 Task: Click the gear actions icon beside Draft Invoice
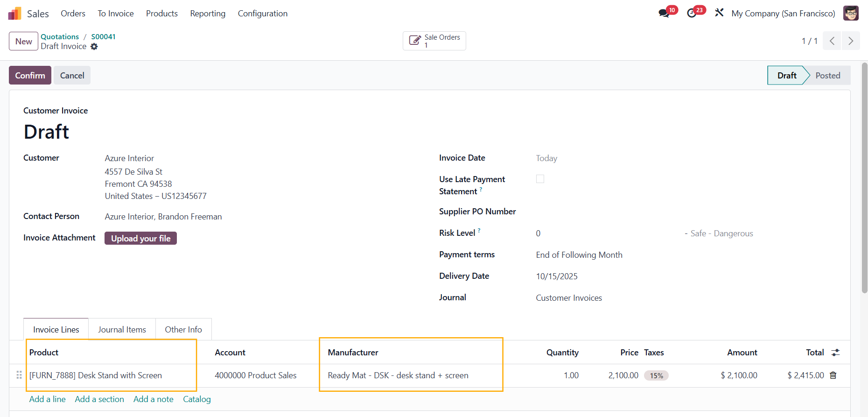tap(94, 47)
